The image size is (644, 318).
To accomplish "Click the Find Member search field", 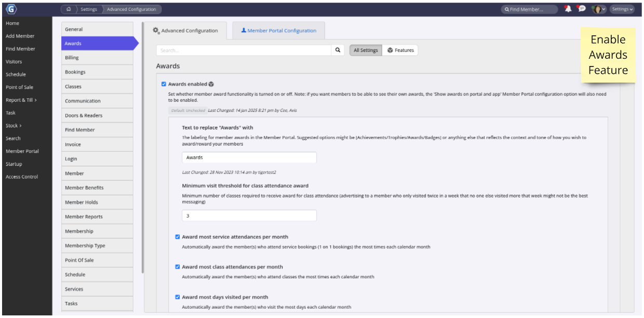I will tap(529, 9).
